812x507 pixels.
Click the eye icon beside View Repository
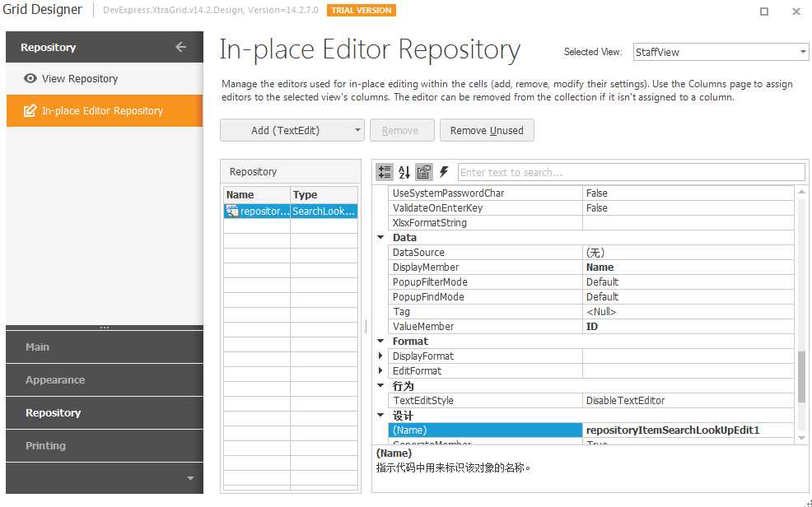(30, 79)
